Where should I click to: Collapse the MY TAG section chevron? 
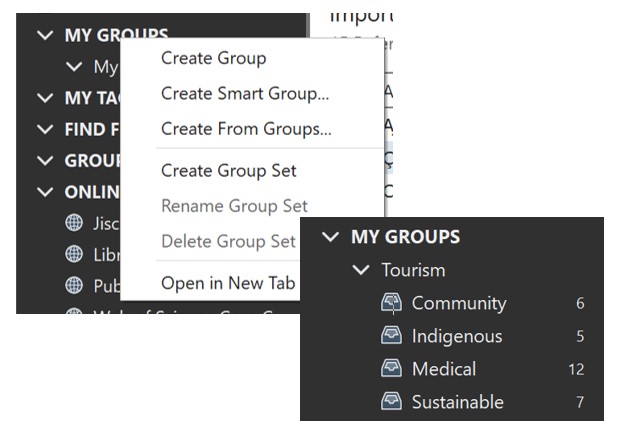[x=43, y=98]
